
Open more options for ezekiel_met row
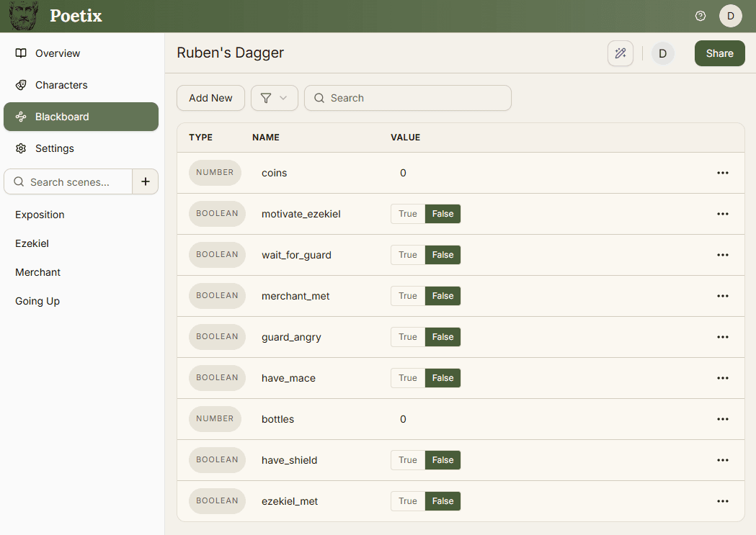pyautogui.click(x=722, y=501)
